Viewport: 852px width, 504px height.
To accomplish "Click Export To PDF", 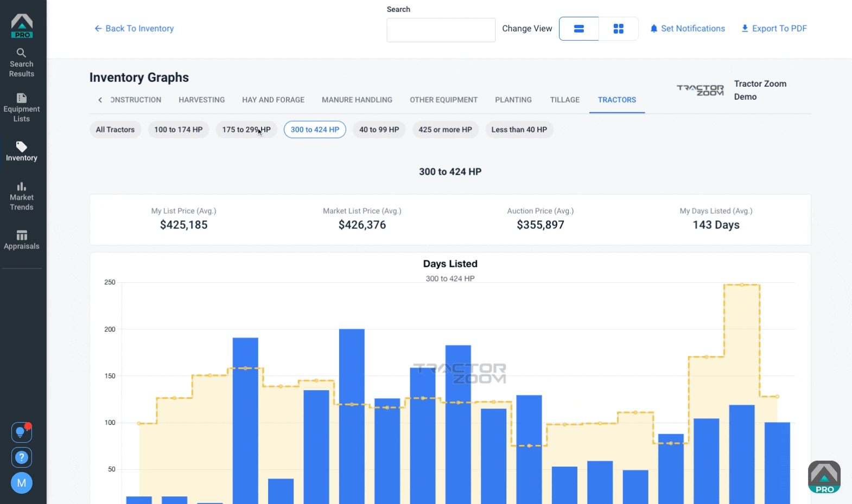I will pos(774,29).
